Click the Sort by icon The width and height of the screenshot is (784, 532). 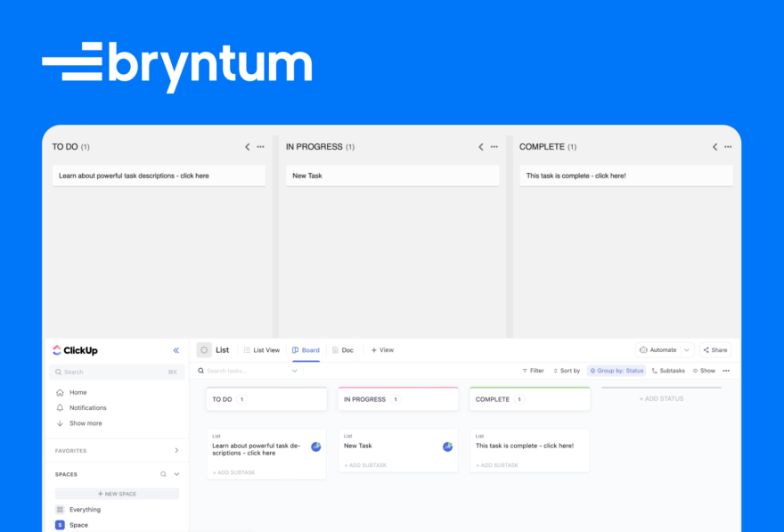pyautogui.click(x=556, y=370)
